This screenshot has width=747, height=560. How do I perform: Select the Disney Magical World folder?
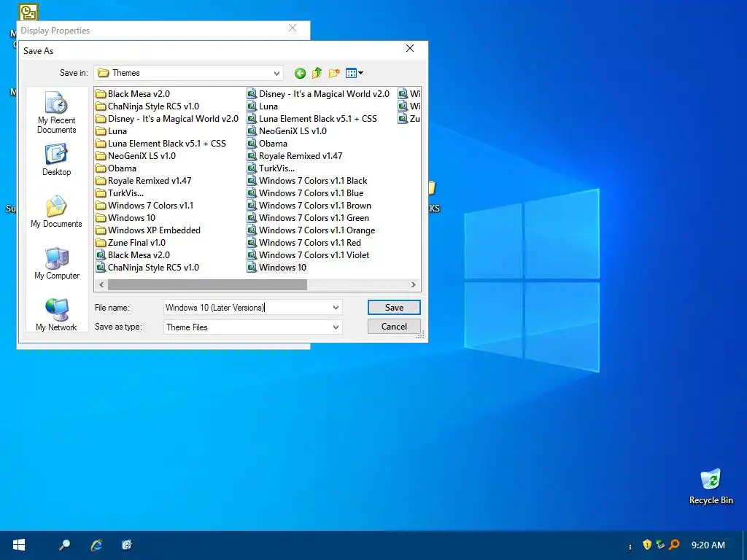[x=167, y=119]
